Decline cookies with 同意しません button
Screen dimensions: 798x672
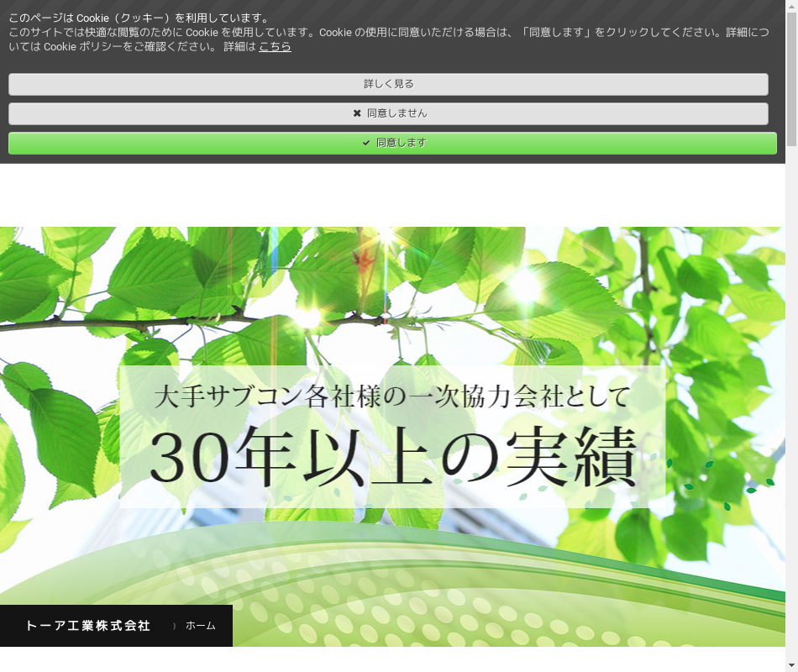[x=388, y=113]
